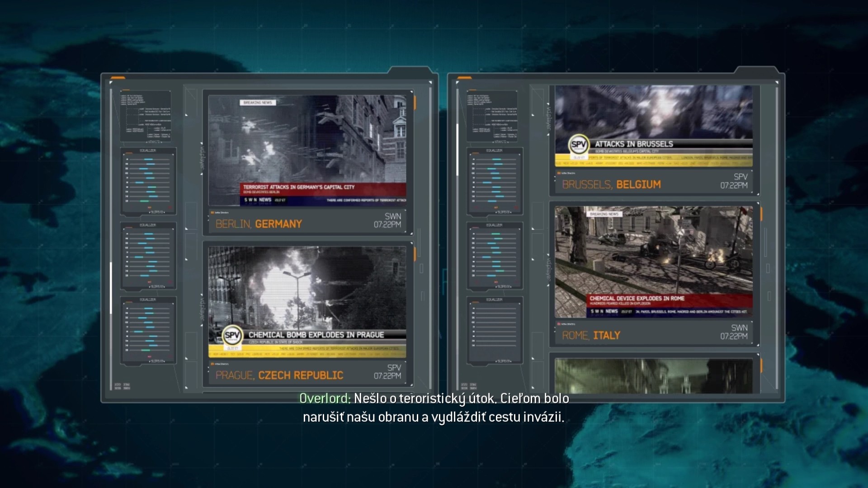Select the 'BRUSSELS, BELGIUM' location label
868x488 pixels.
click(x=611, y=184)
